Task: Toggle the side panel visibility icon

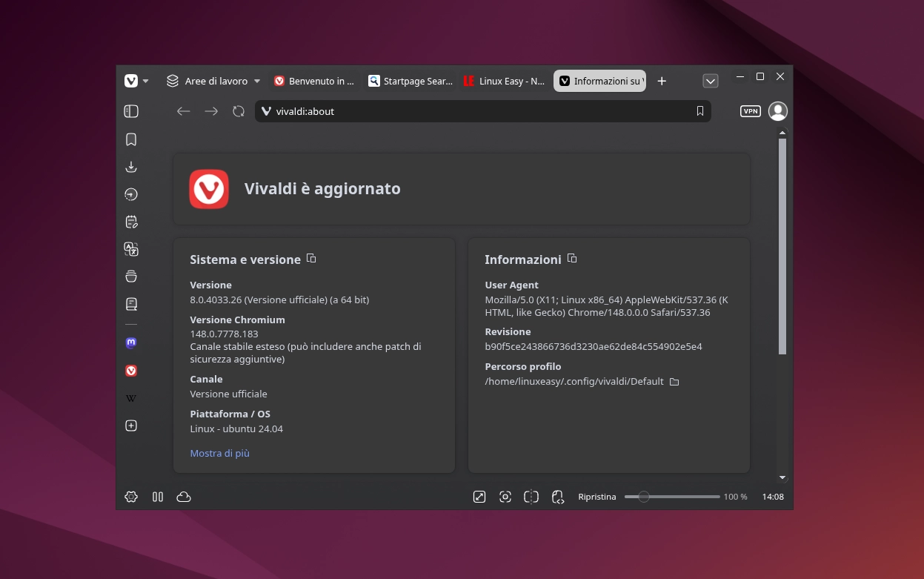Action: click(131, 111)
